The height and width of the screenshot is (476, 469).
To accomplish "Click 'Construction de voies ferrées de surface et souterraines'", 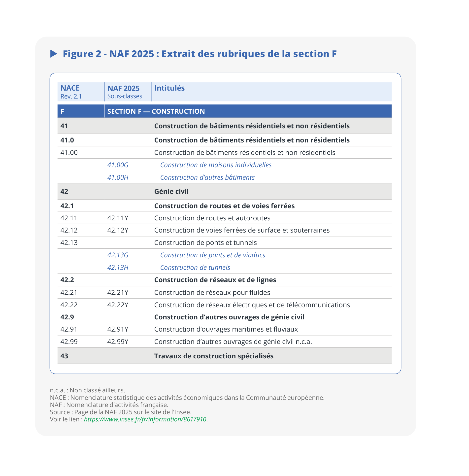I will click(242, 230).
